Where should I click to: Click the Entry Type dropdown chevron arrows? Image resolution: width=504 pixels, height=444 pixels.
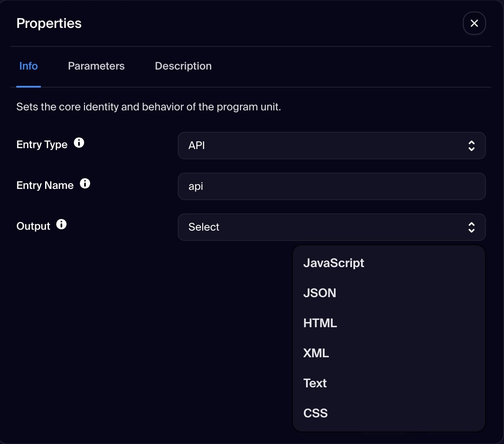471,146
